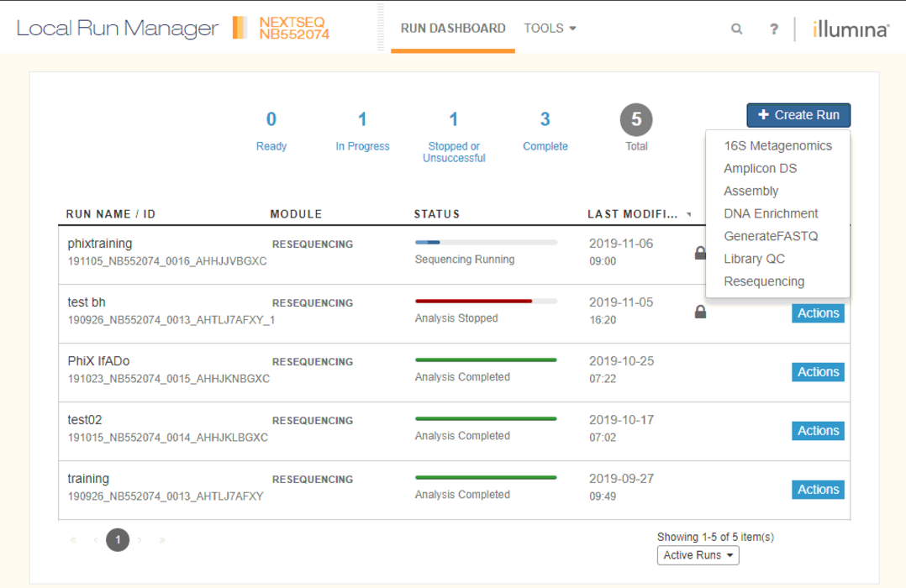Open the Tools dropdown menu
Screen dimensions: 906x588
point(550,28)
